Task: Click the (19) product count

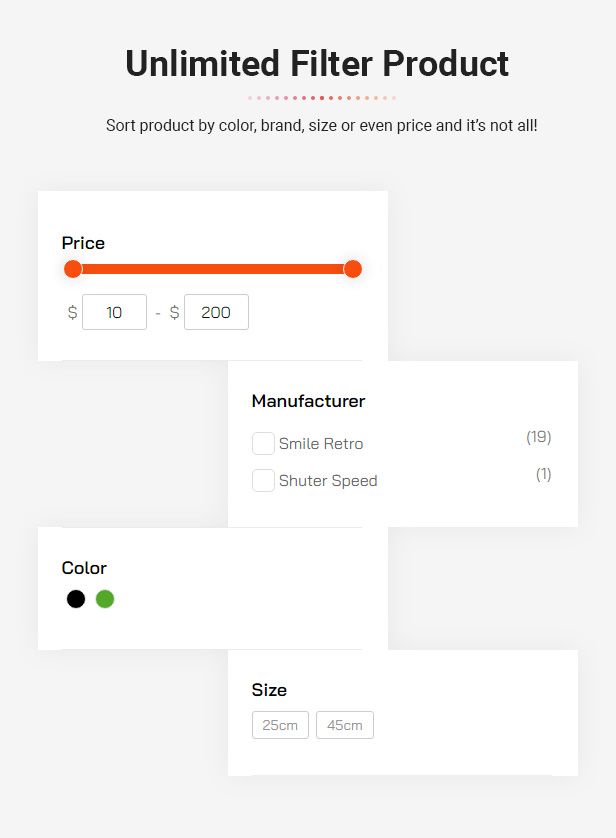Action: click(539, 437)
